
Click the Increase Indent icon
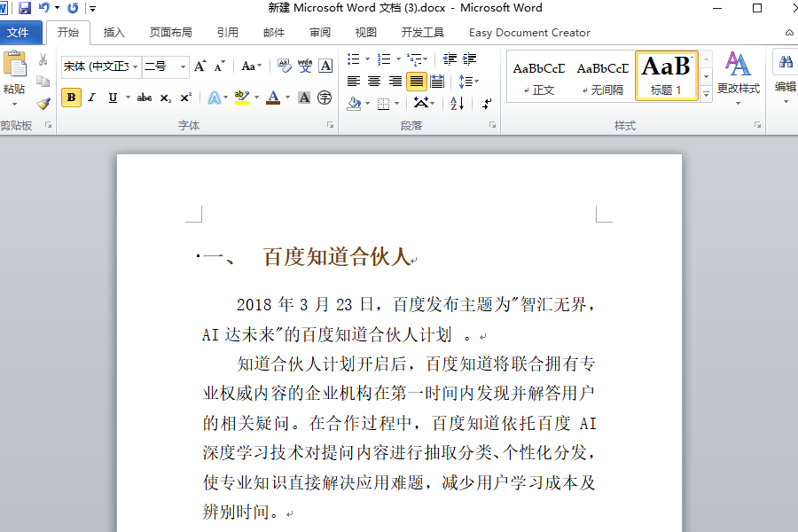point(469,59)
